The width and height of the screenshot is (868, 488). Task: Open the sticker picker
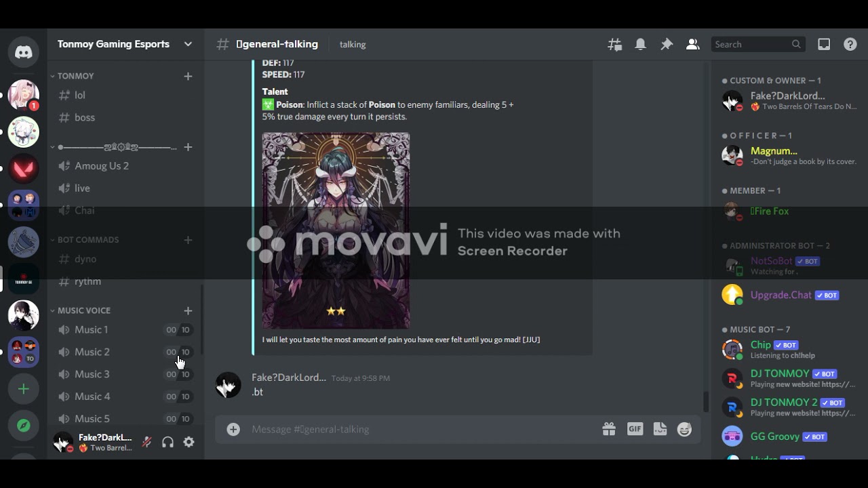[660, 429]
